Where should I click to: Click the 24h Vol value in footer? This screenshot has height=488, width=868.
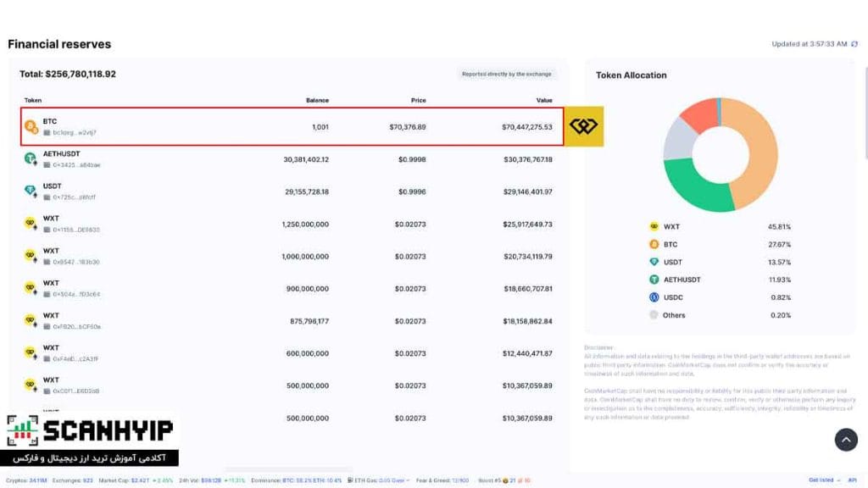211,480
